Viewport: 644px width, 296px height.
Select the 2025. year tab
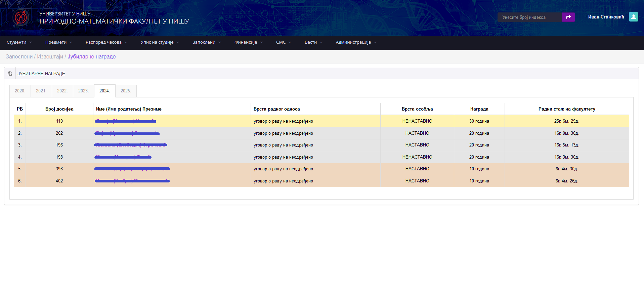coord(126,91)
